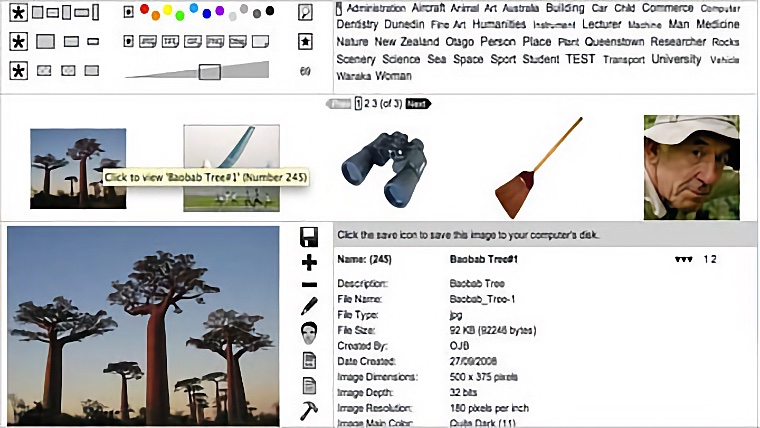Select the pencil edit icon
Screen dimensions: 760x428
pos(309,307)
